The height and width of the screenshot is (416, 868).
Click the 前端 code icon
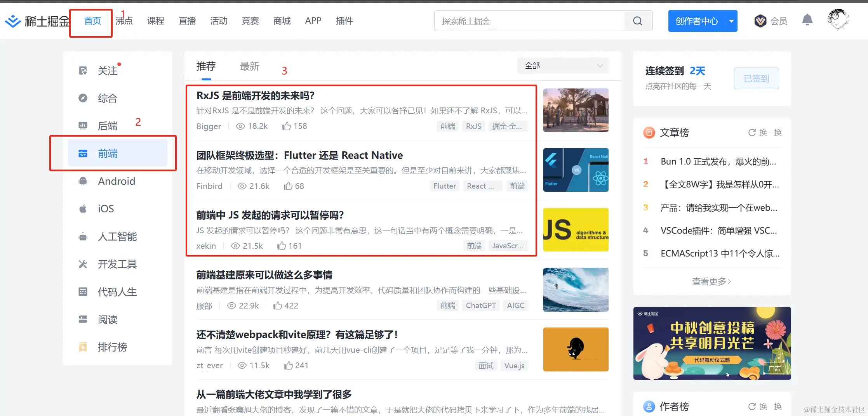(83, 154)
